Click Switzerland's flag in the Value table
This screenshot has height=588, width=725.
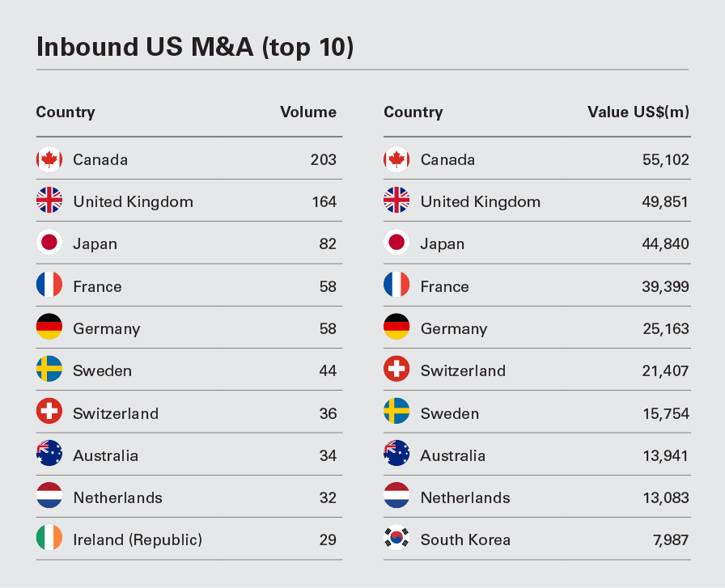pyautogui.click(x=396, y=370)
